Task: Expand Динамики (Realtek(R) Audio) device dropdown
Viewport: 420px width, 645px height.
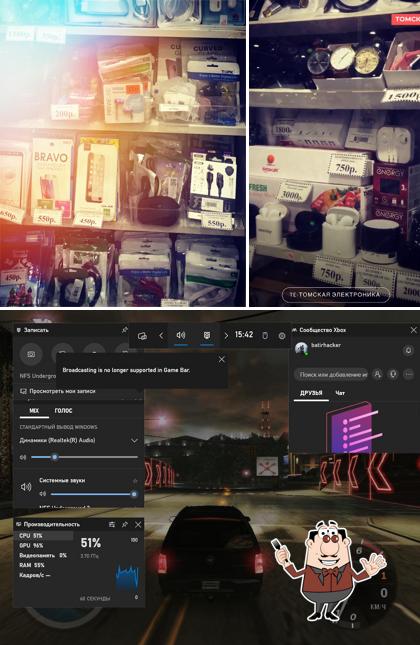Action: [x=134, y=441]
